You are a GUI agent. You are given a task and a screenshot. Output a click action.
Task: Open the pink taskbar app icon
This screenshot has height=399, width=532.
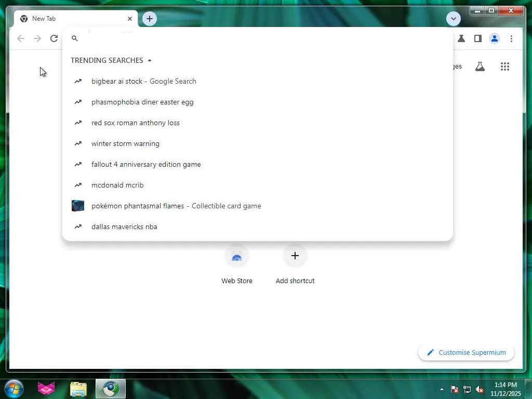point(46,389)
